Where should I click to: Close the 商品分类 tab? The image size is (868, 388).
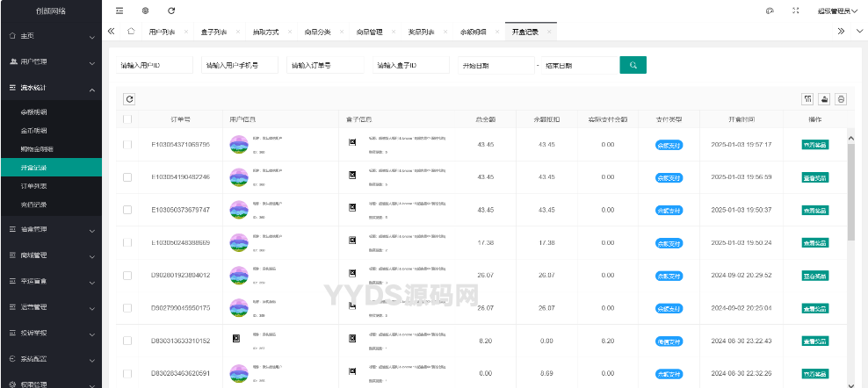coord(342,32)
